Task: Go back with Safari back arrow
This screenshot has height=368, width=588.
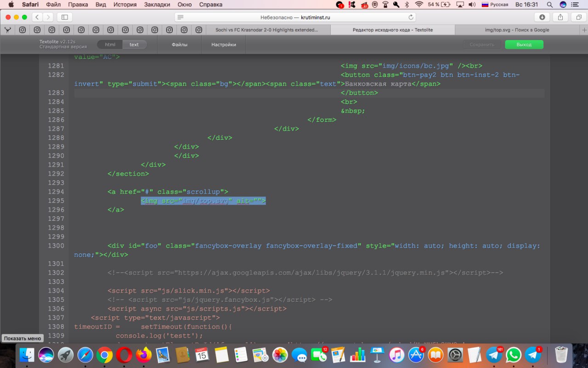Action: 37,17
